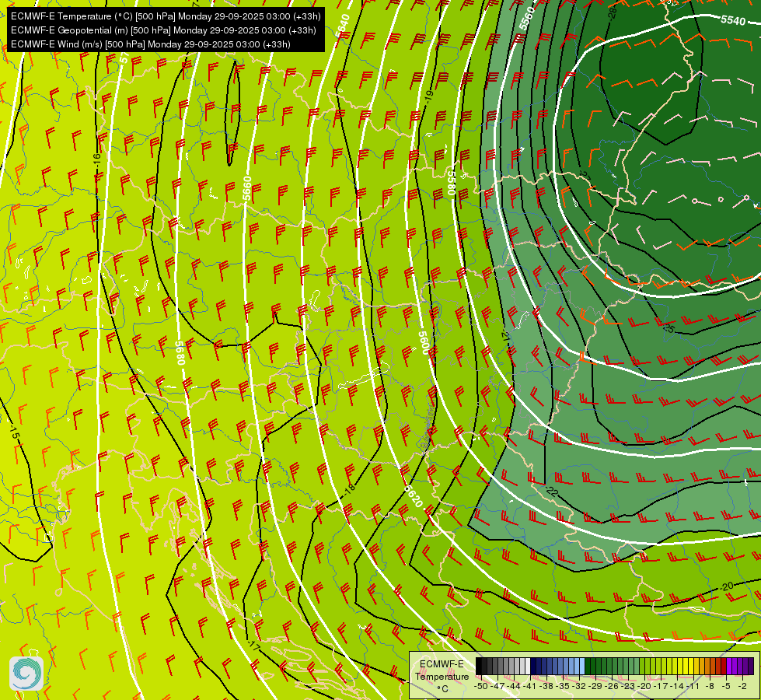Screen dimensions: 761x700
Task: Click the legend tick label -32
Action: click(579, 686)
